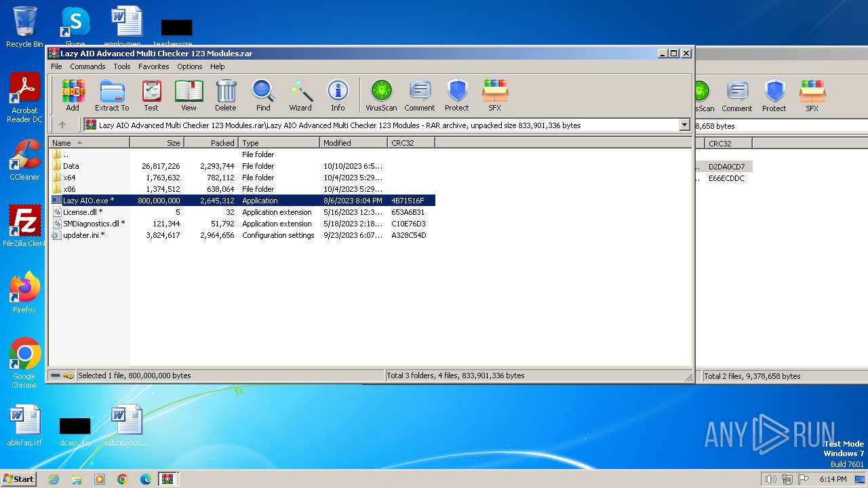Click the status bar drive/key icon
This screenshot has width=868, height=488.
tap(62, 375)
